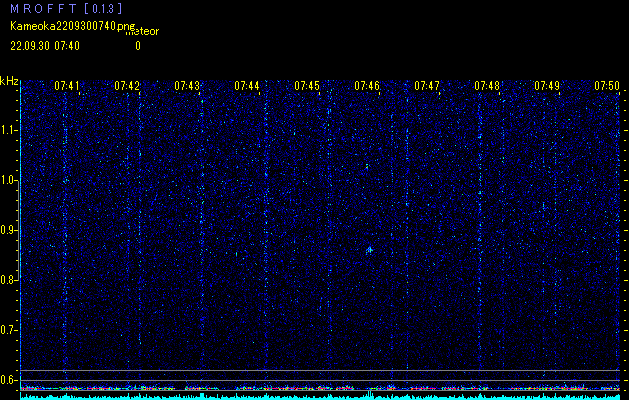629x400 pixels.
Task: Click the 07:41 time marker
Action: coord(67,85)
